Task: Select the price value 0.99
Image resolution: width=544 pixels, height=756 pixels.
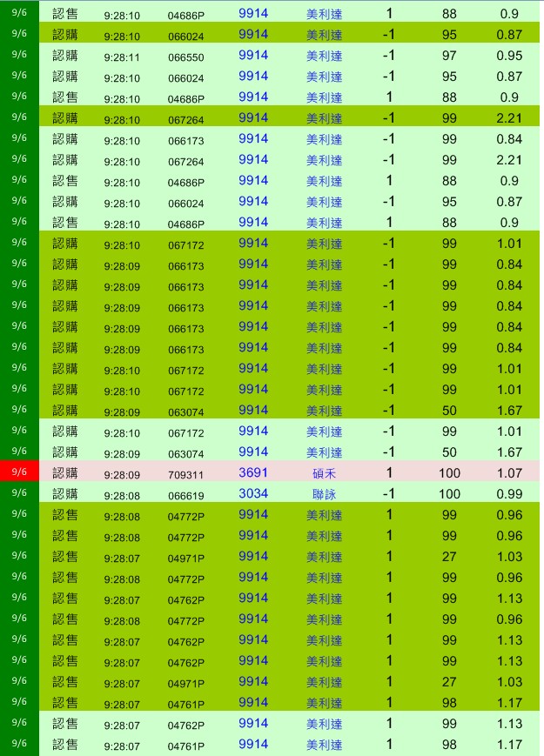Action: 511,494
